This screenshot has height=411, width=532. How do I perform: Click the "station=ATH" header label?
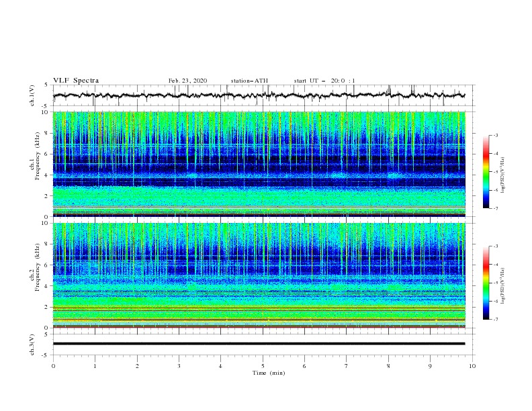point(249,81)
